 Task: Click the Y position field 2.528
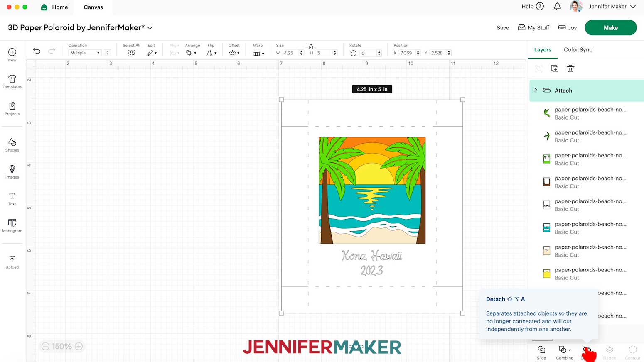pos(438,53)
